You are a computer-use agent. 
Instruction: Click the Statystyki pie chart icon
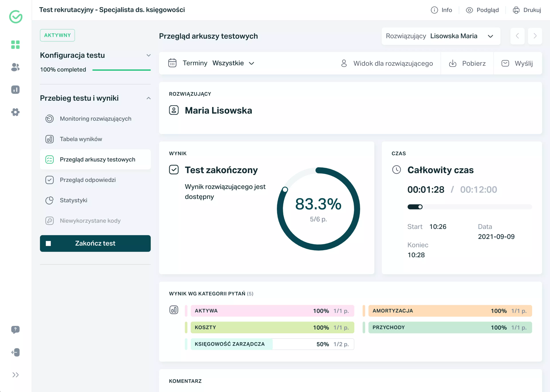[49, 200]
